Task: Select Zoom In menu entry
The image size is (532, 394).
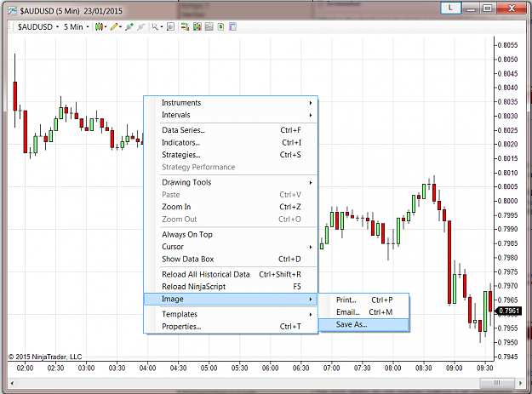Action: tap(231, 207)
